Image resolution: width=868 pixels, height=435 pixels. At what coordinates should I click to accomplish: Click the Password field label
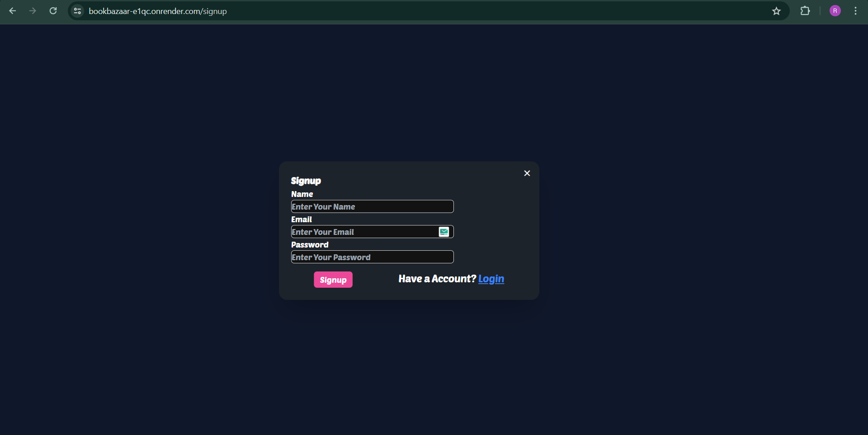(310, 245)
